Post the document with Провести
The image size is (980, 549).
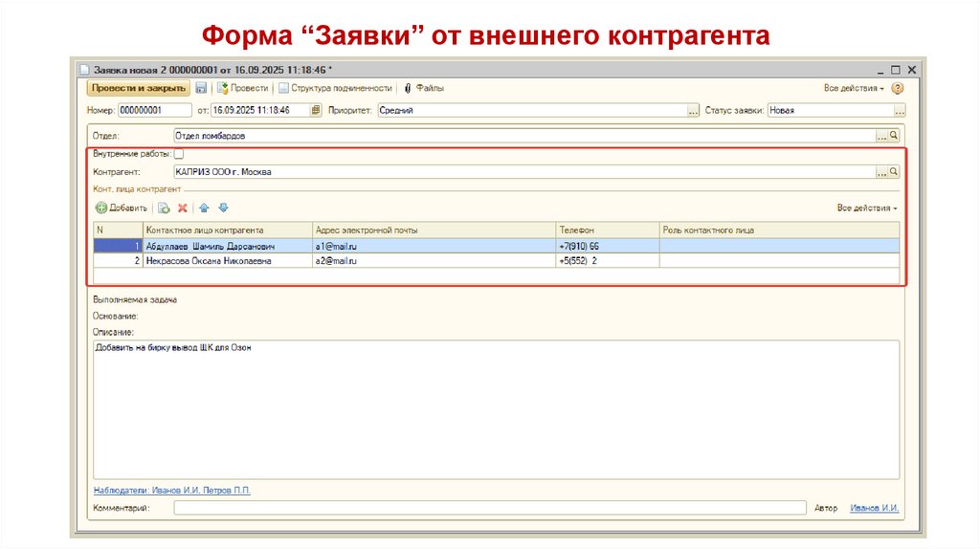point(242,88)
